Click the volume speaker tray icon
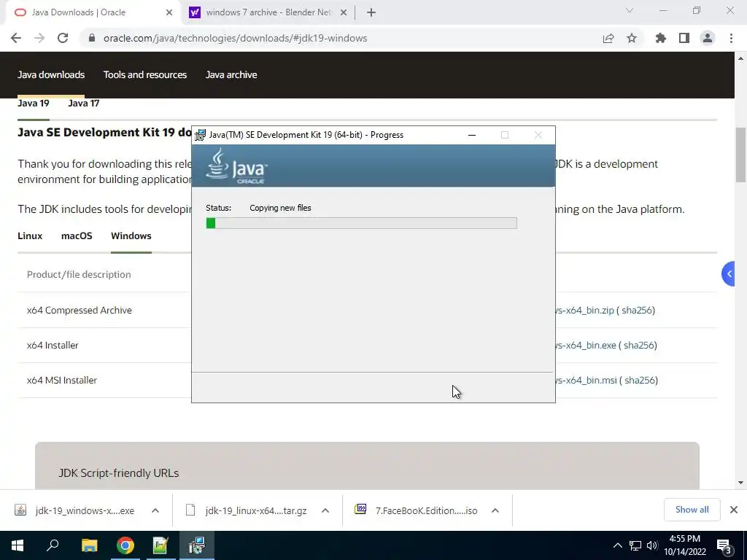The width and height of the screenshot is (747, 560). [652, 545]
